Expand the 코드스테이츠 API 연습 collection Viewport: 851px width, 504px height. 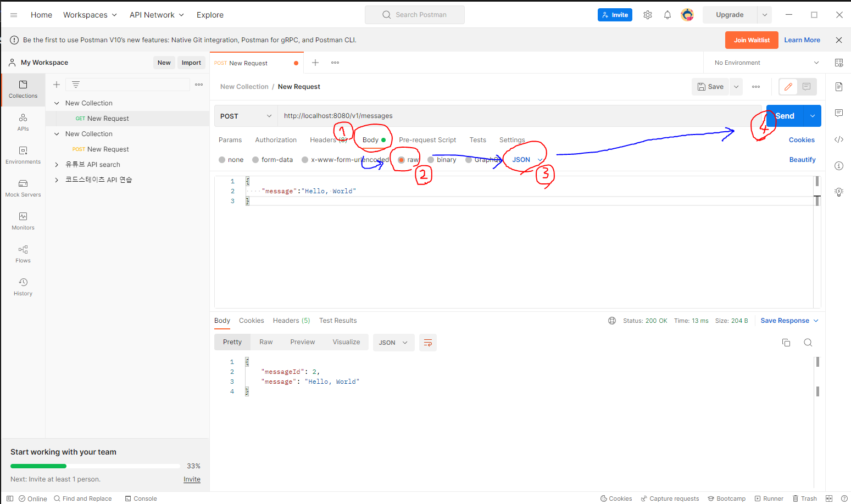(x=57, y=180)
